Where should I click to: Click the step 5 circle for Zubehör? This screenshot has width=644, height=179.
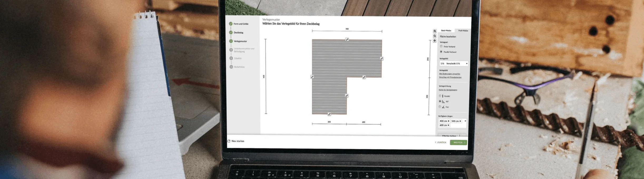coord(231,58)
